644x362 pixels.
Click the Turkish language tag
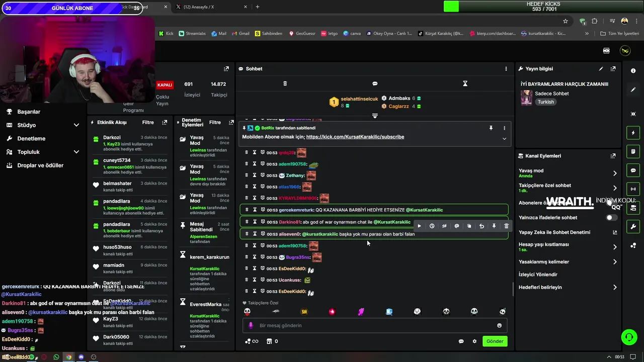pyautogui.click(x=545, y=102)
